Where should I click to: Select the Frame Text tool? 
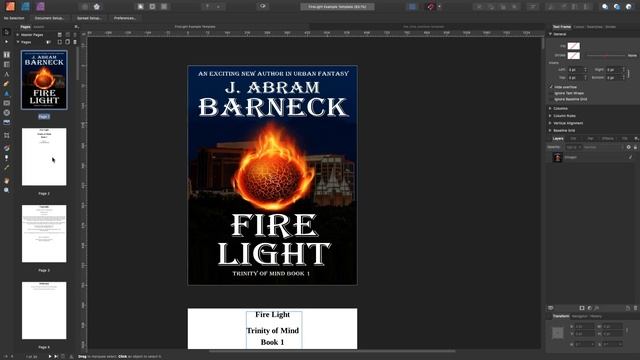pos(7,54)
